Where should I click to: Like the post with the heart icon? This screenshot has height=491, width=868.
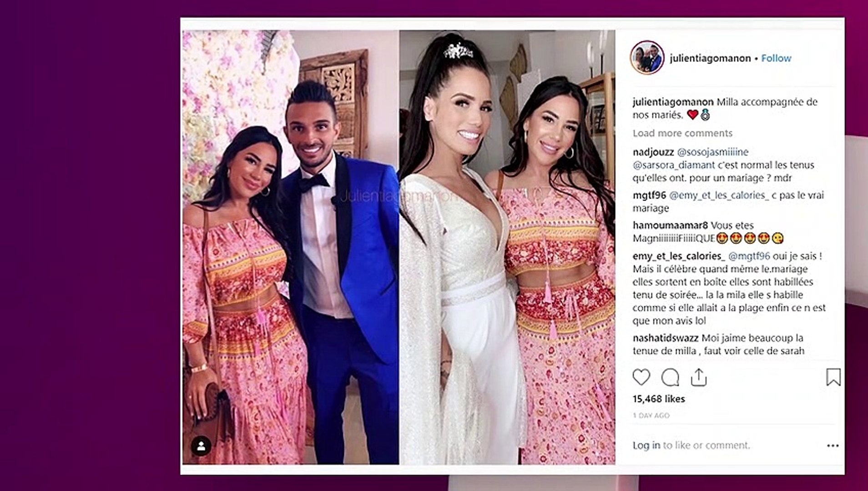641,377
